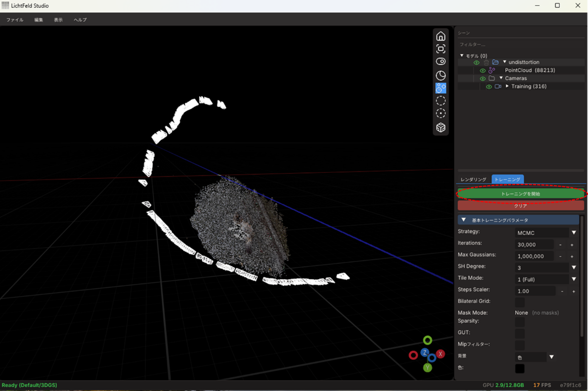The height and width of the screenshot is (391, 588).
Task: Click the Home view icon in viewport toolbar
Action: click(441, 37)
